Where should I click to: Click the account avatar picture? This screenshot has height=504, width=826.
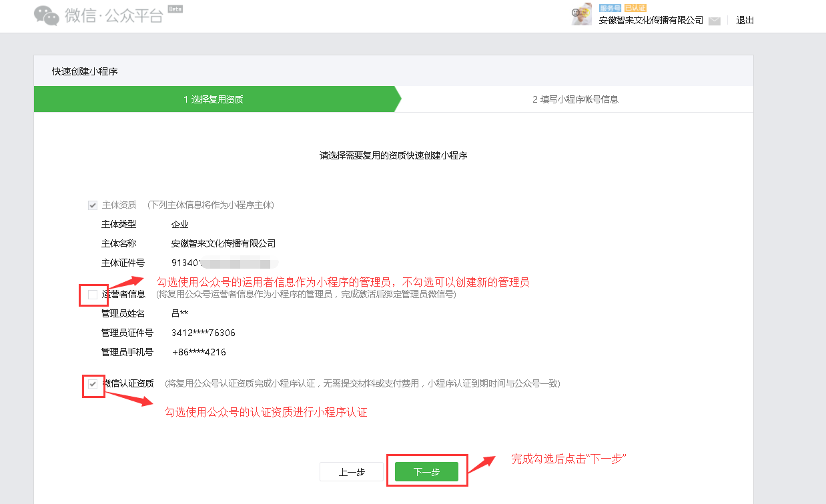pyautogui.click(x=581, y=15)
